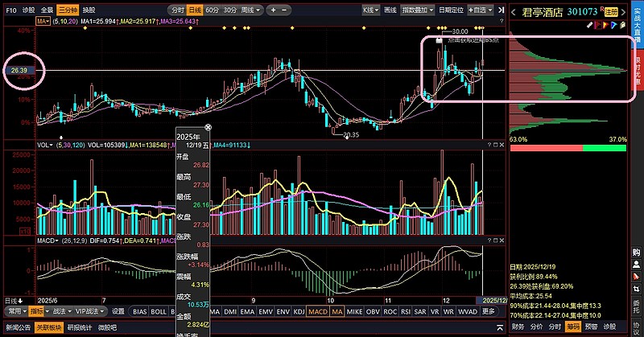Toggle the MACD indicator button
The width and height of the screenshot is (644, 337).
tap(317, 310)
